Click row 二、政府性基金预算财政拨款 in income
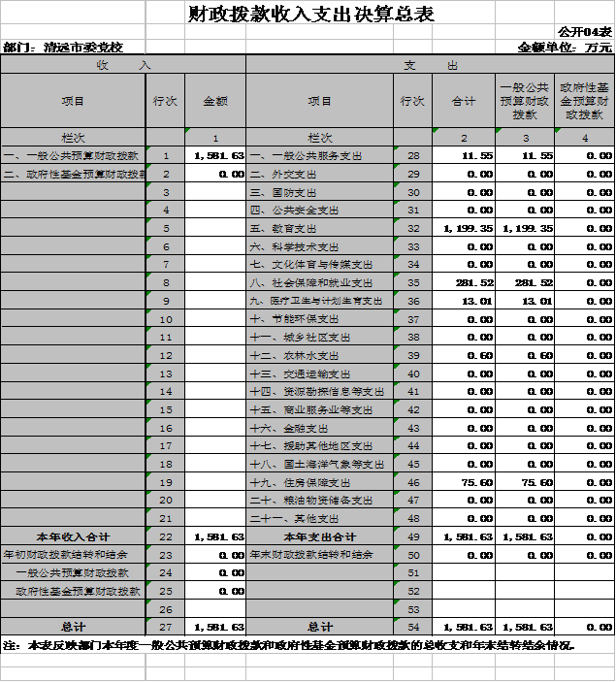The width and height of the screenshot is (616, 682). (x=73, y=174)
